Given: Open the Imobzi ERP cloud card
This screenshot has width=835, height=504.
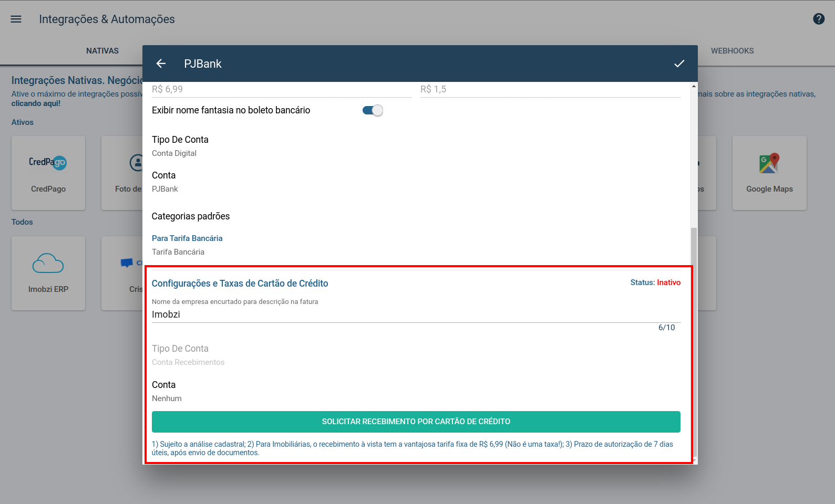Looking at the screenshot, I should (x=48, y=273).
